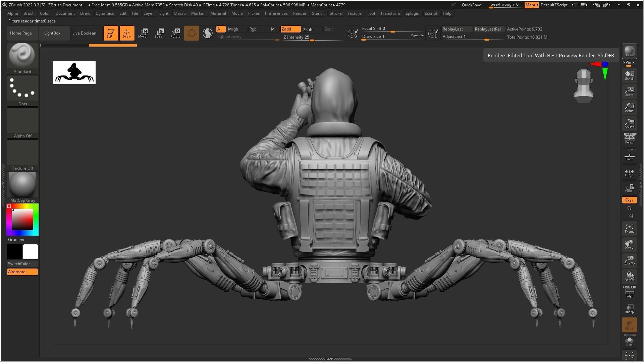Toggle Persp perspective distortion
Screen dimensions: 644x362
pos(629,138)
